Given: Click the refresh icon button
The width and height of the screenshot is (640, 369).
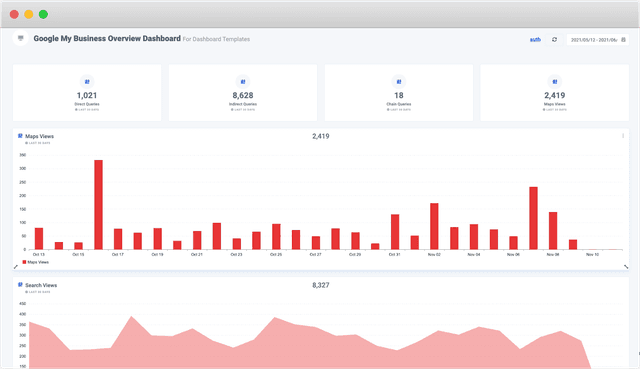Looking at the screenshot, I should (554, 40).
